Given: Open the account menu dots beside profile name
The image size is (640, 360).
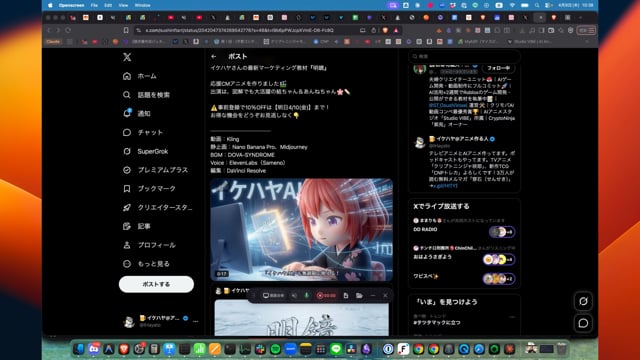Looking at the screenshot, I should 196,321.
